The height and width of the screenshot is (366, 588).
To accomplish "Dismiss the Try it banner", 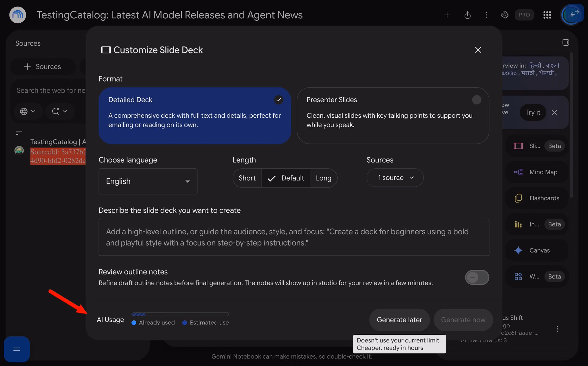I will [554, 112].
